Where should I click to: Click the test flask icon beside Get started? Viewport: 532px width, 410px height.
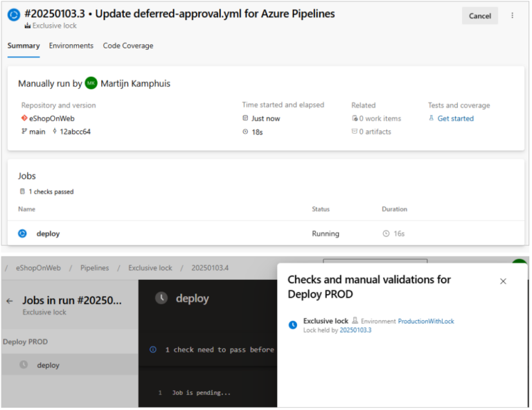pos(432,118)
